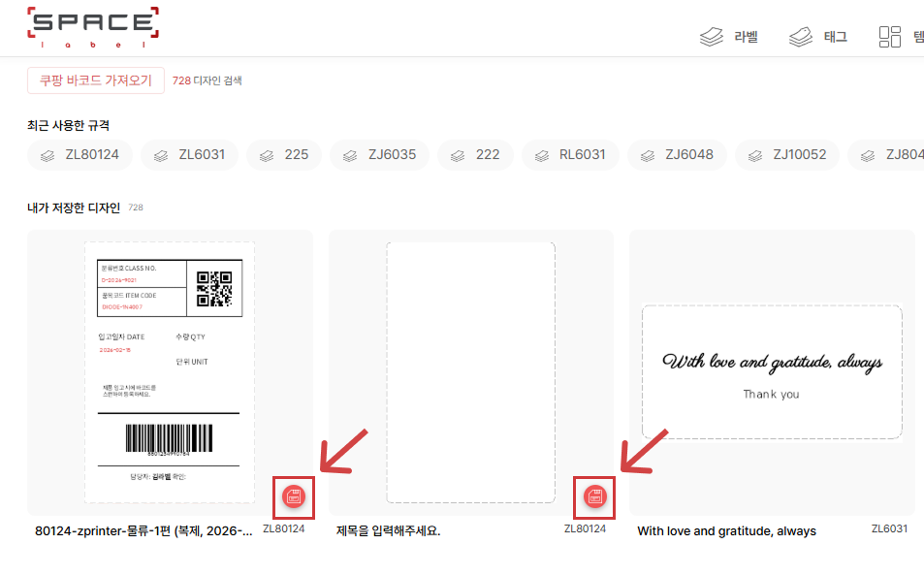This screenshot has height=575, width=924.
Task: Click the SPACE label logo
Action: point(93,27)
